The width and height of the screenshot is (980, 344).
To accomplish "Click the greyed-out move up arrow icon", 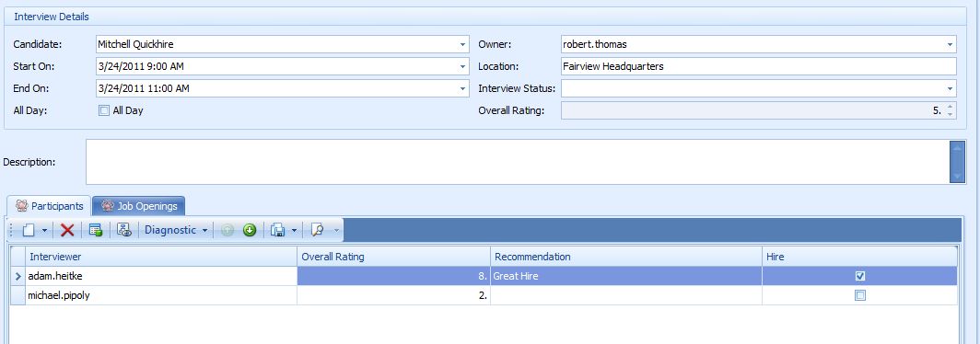I will point(227,230).
